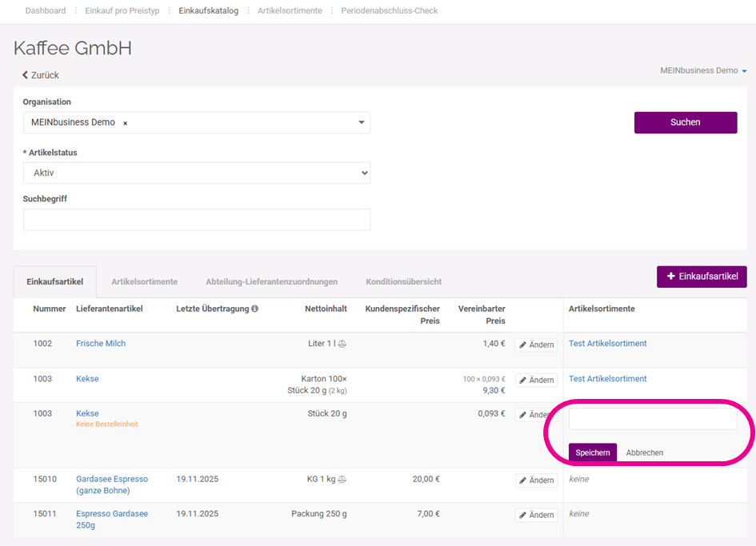Screen dimensions: 756x546
Task: Switch to the Artikelsortimente tab
Action: coord(144,282)
